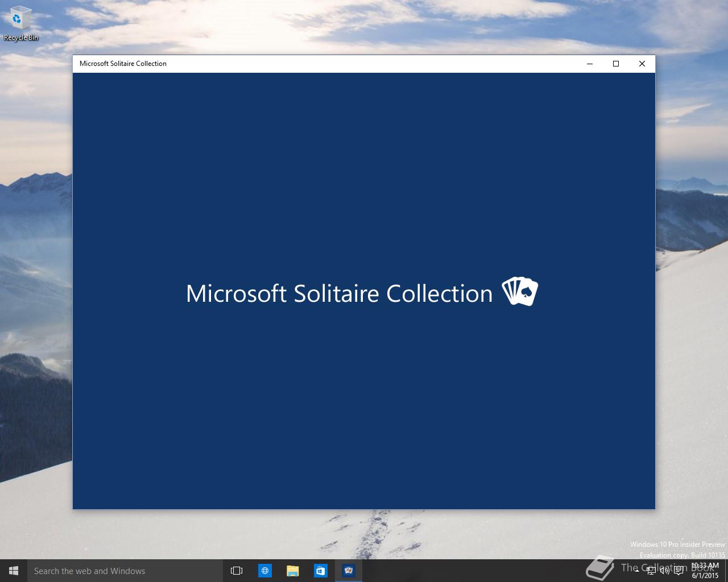Minimize the Microsoft Solitaire Collection window
Image resolution: width=728 pixels, height=582 pixels.
590,64
